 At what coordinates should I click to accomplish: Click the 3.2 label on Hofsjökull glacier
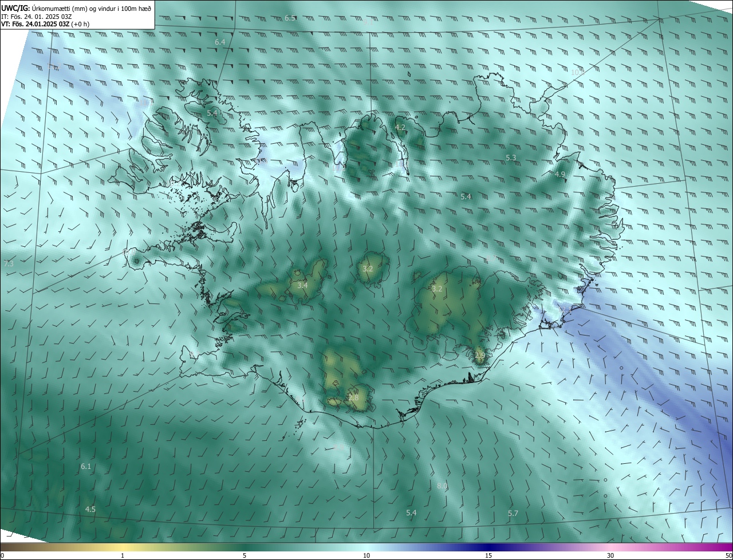(x=368, y=269)
